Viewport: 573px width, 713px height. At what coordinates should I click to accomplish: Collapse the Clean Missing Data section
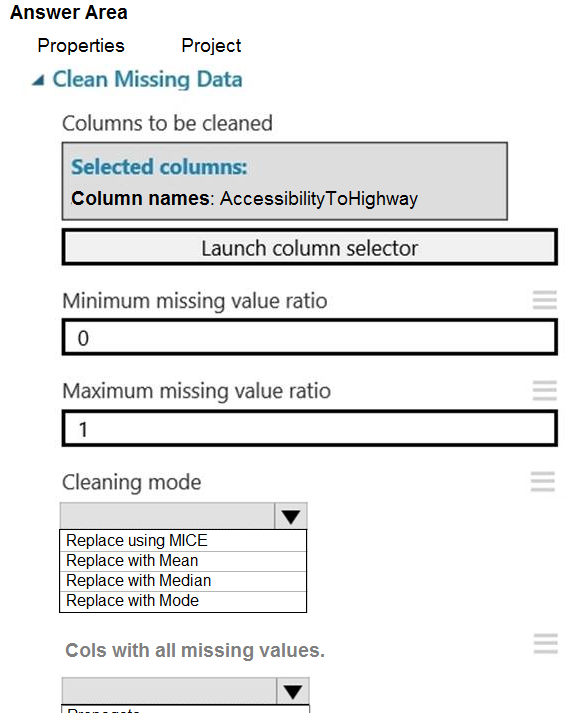pos(38,81)
